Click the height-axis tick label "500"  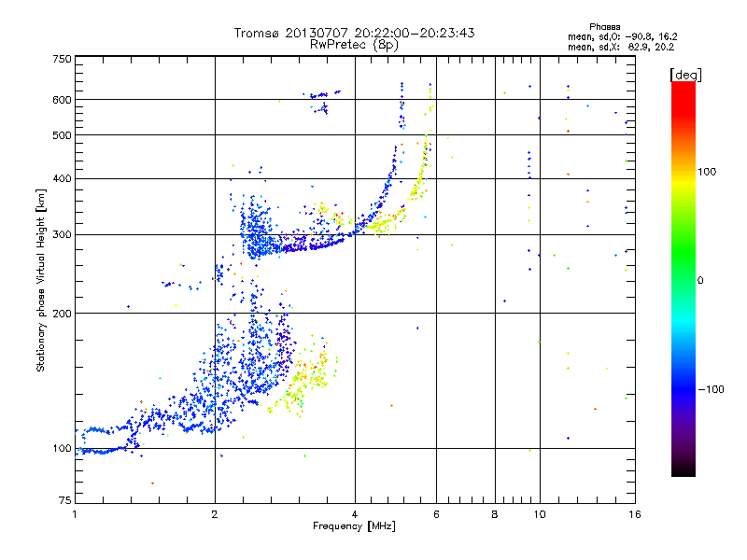tap(62, 135)
